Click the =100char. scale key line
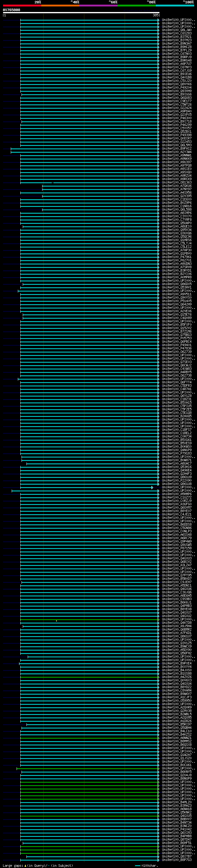 click(137, 866)
